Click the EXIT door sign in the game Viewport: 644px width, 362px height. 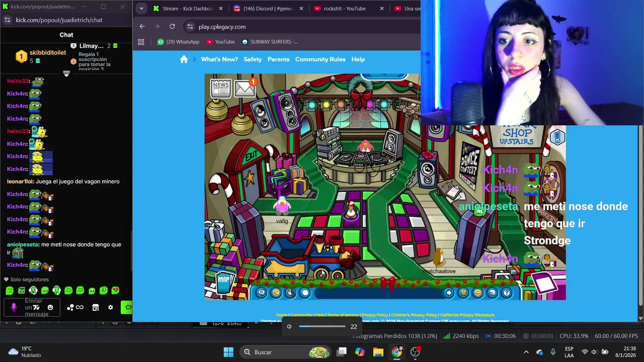coord(251,155)
